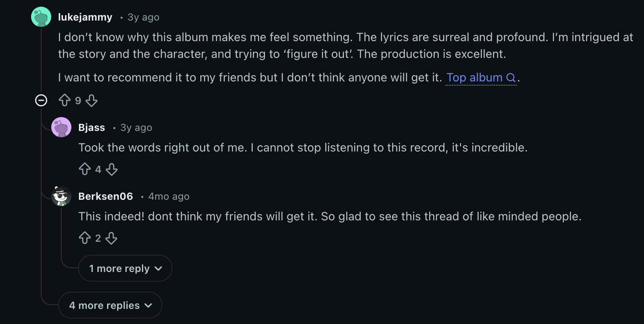Click the search icon beside Top album
The height and width of the screenshot is (324, 644).
coord(511,78)
